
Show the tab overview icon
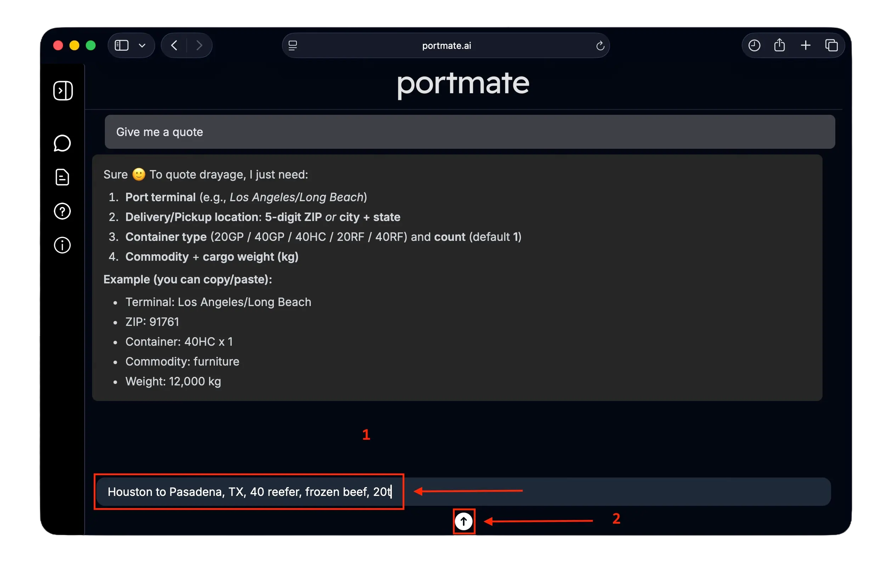point(831,45)
